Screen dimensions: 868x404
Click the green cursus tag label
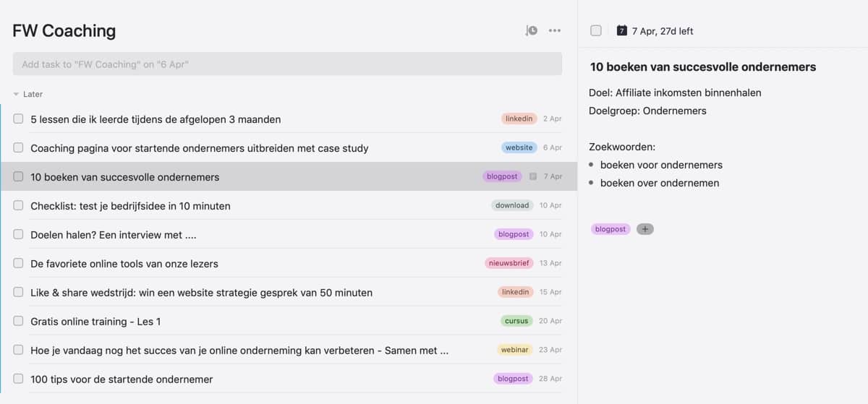(516, 321)
